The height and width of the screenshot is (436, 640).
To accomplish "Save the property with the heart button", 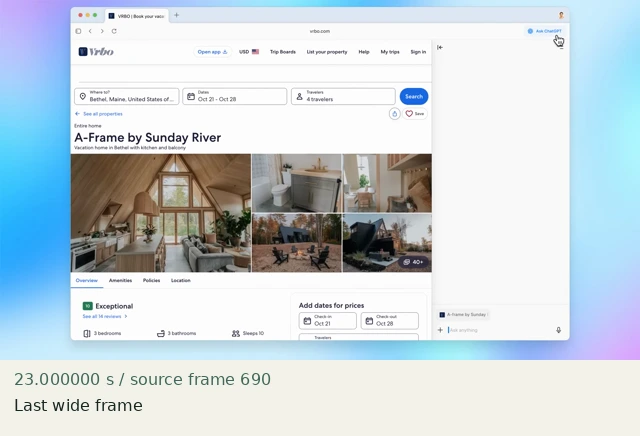I will coord(415,114).
